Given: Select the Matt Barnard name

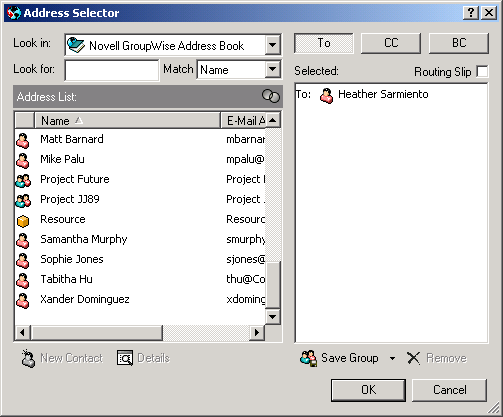Looking at the screenshot, I should tap(72, 139).
